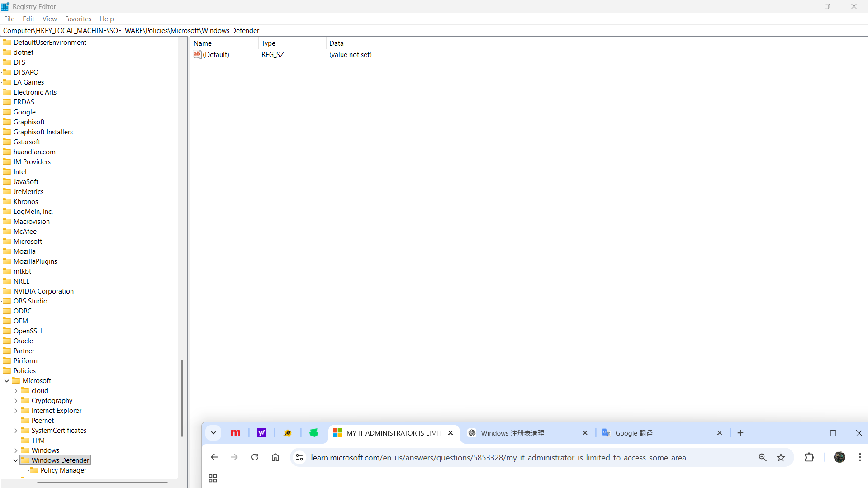Select the TPM key
Image resolution: width=868 pixels, height=488 pixels.
38,441
